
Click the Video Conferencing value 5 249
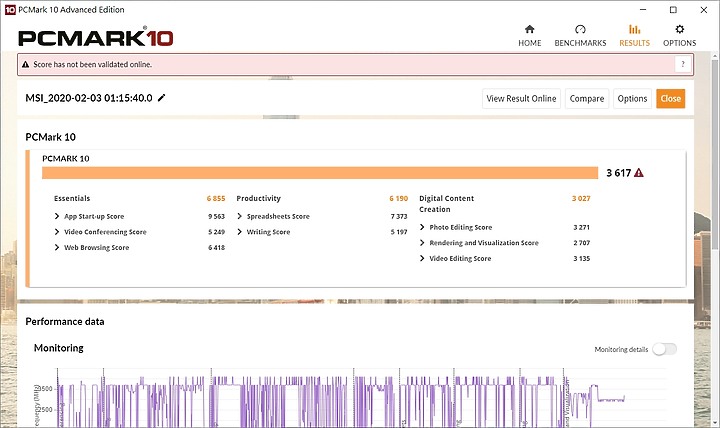(x=216, y=232)
